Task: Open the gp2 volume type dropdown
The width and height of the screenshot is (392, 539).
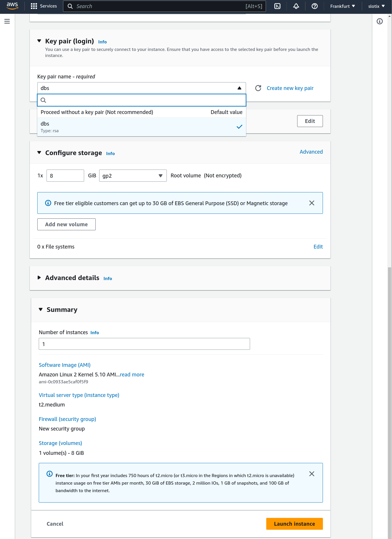Action: pos(133,176)
